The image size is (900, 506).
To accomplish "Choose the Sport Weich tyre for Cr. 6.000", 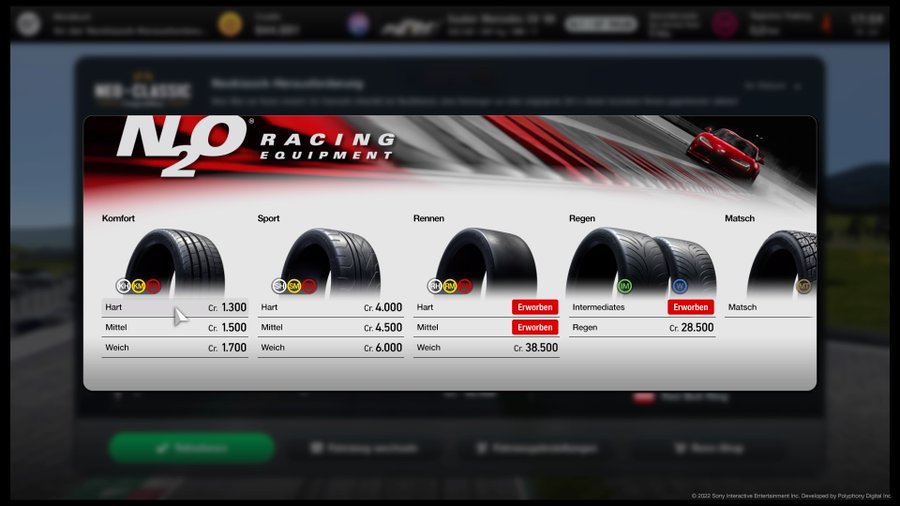I will pyautogui.click(x=331, y=348).
